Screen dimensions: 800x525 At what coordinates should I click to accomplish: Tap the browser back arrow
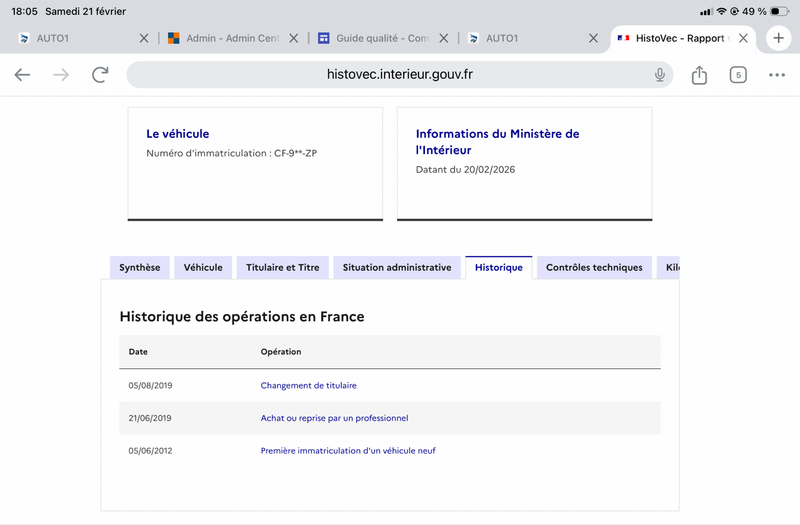click(22, 75)
